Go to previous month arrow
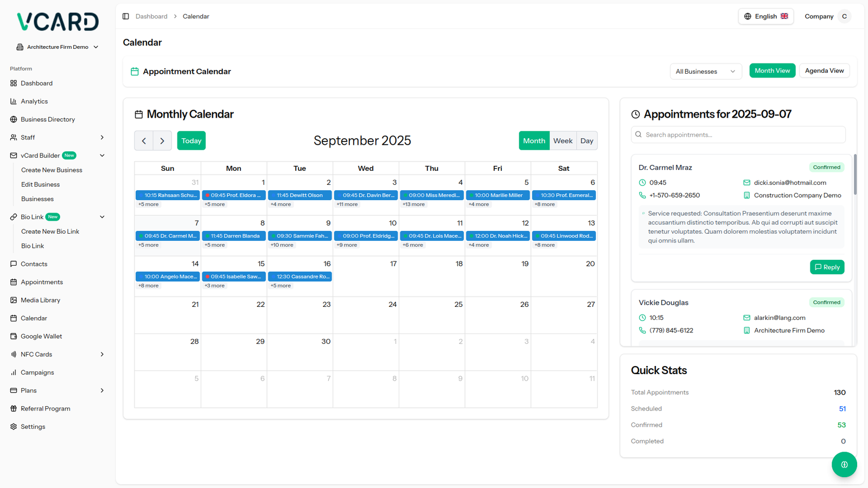The image size is (868, 488). pyautogui.click(x=144, y=141)
